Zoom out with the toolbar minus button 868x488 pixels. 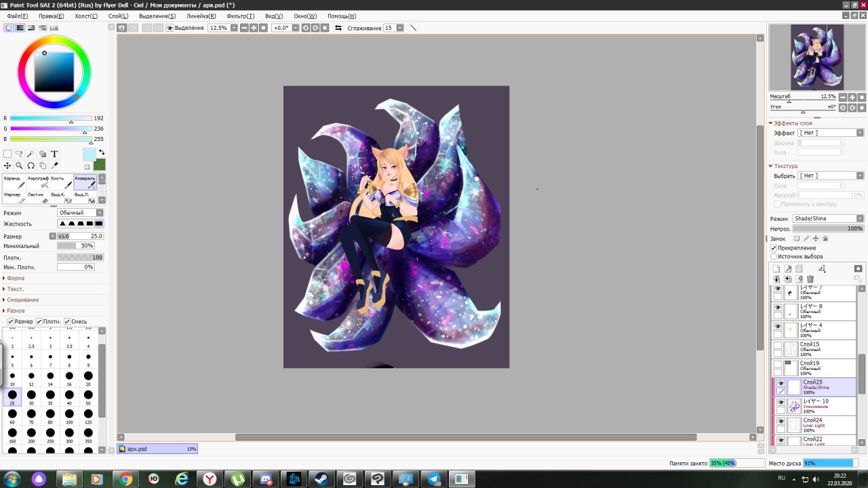pos(244,28)
